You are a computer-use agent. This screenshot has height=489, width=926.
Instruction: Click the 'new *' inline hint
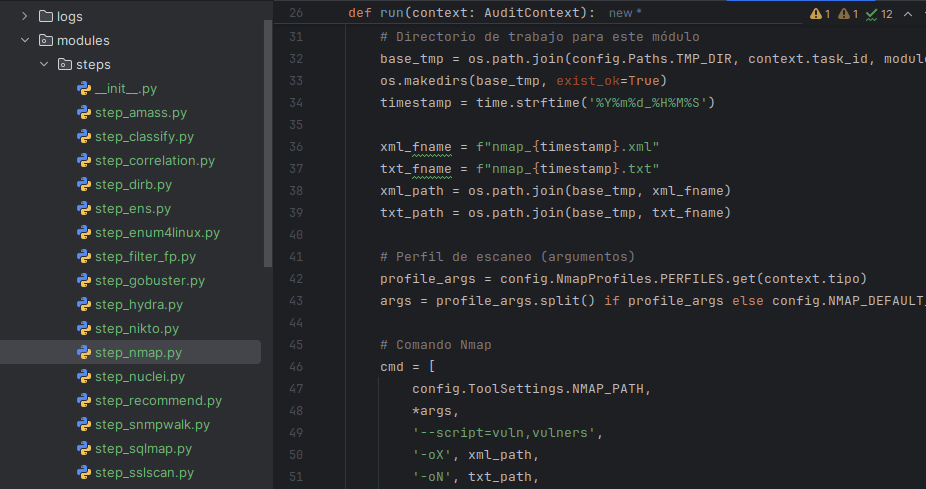click(x=625, y=12)
